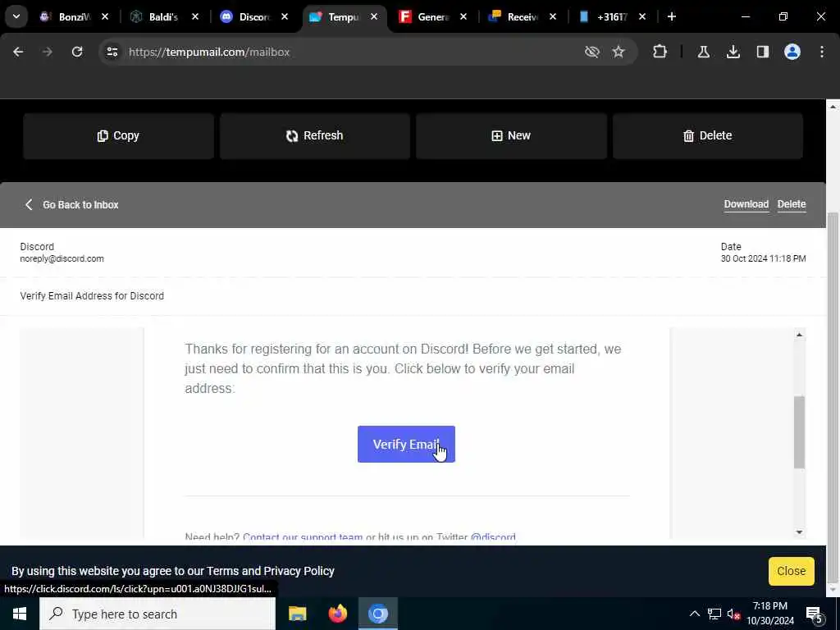
Task: Close the Baldi's tab
Action: [195, 16]
